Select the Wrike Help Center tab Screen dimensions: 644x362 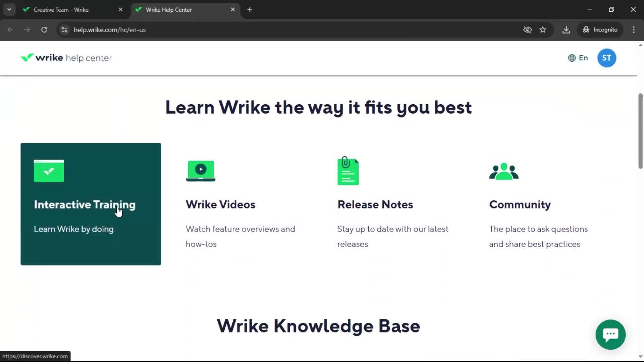tap(185, 10)
